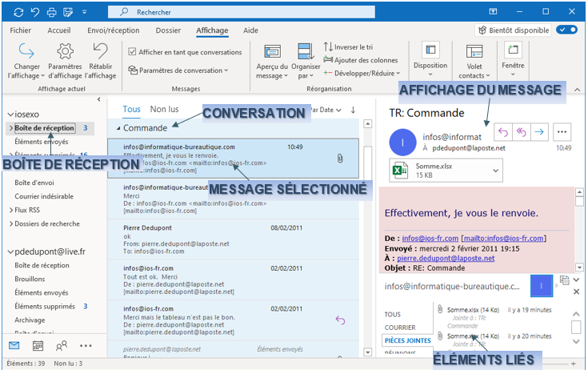The height and width of the screenshot is (370, 588).
Task: Open Changer l'affichage dropdown
Action: pyautogui.click(x=26, y=61)
